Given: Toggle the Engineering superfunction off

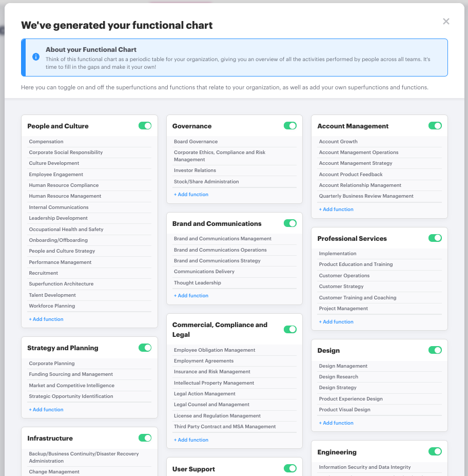Looking at the screenshot, I should 435,451.
